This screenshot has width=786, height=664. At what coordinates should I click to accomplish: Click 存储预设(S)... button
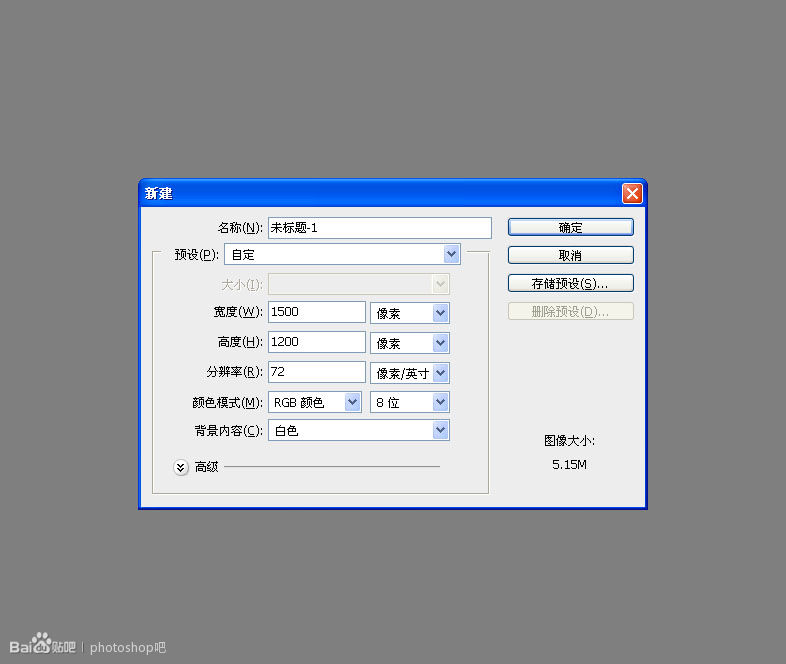(x=570, y=283)
